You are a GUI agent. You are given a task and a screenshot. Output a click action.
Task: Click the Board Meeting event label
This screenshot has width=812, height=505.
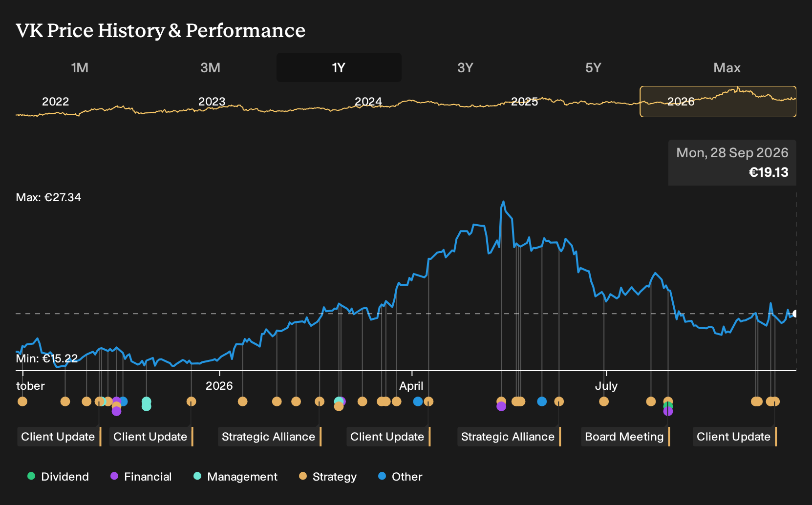625,437
